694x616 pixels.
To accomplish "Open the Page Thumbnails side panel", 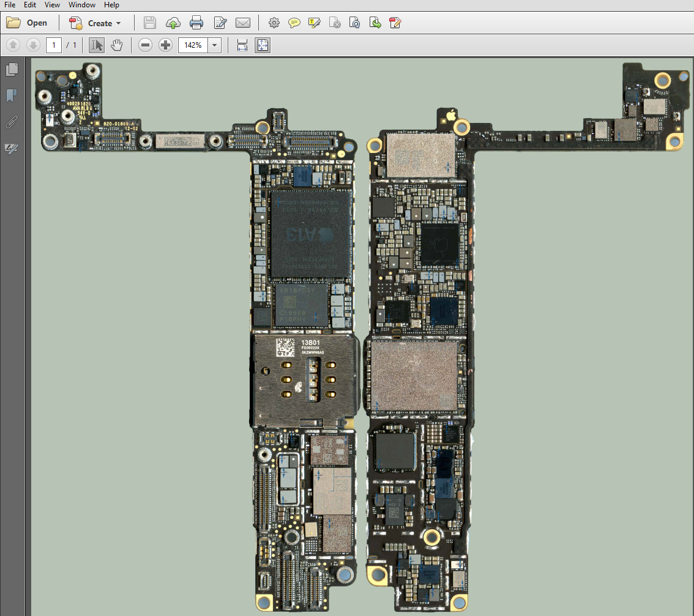I will pos(12,69).
